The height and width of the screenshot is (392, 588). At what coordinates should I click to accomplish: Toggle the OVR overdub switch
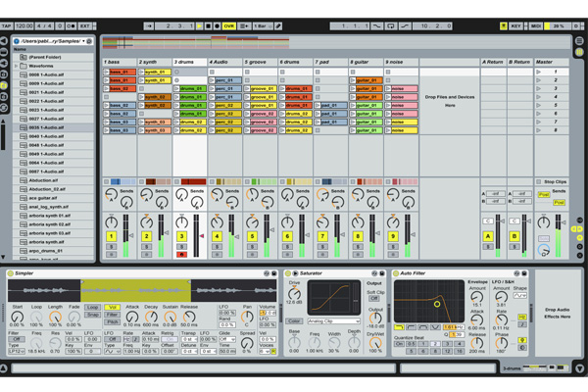pyautogui.click(x=228, y=25)
